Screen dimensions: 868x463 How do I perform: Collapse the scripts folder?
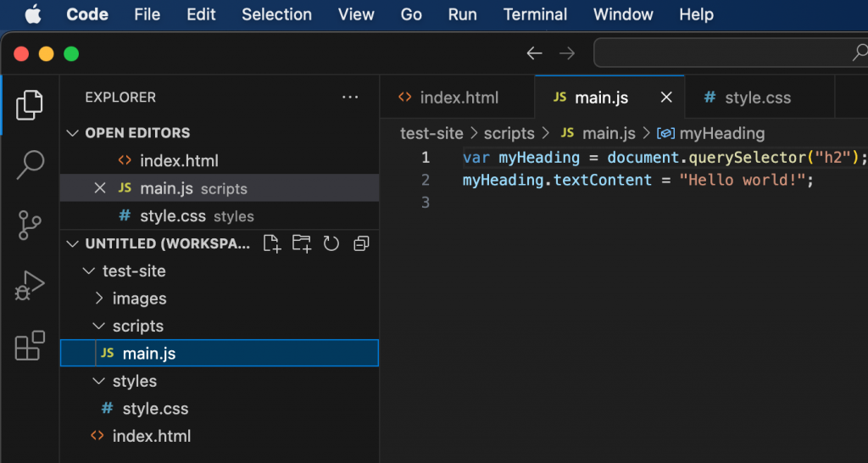[99, 326]
